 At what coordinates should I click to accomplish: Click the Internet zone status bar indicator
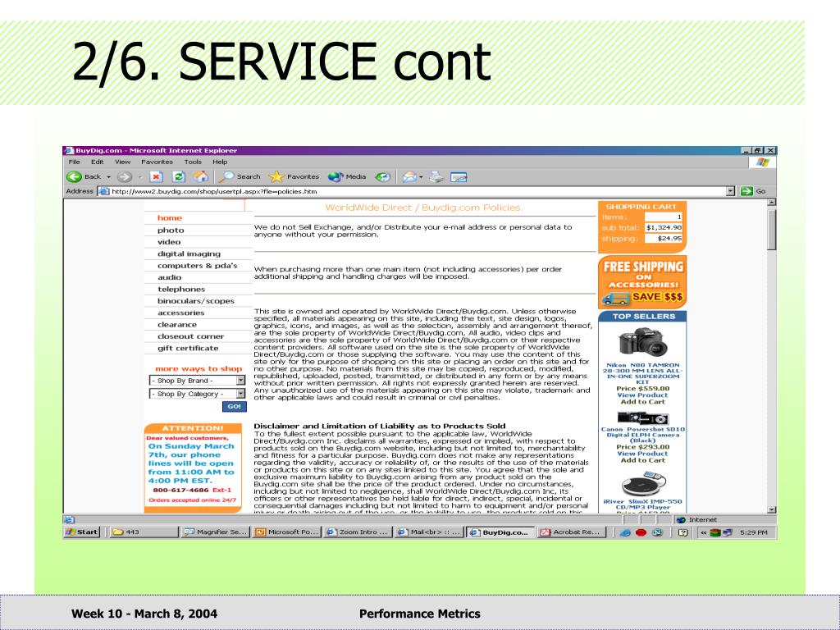tap(696, 519)
